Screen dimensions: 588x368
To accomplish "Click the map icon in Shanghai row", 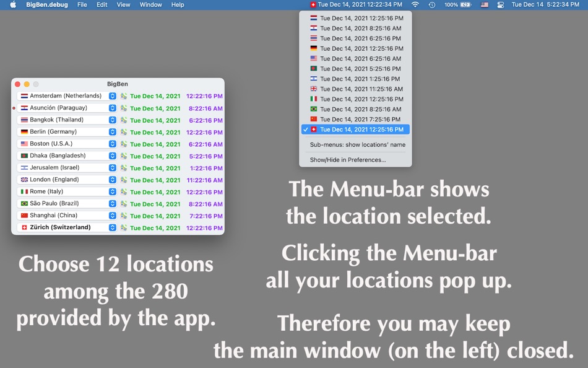I will click(x=124, y=216).
